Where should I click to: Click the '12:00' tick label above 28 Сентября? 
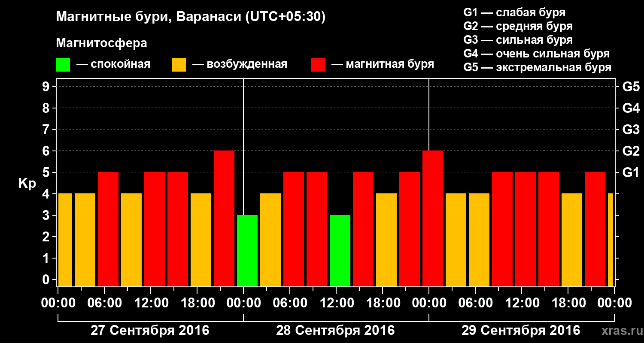(x=337, y=303)
